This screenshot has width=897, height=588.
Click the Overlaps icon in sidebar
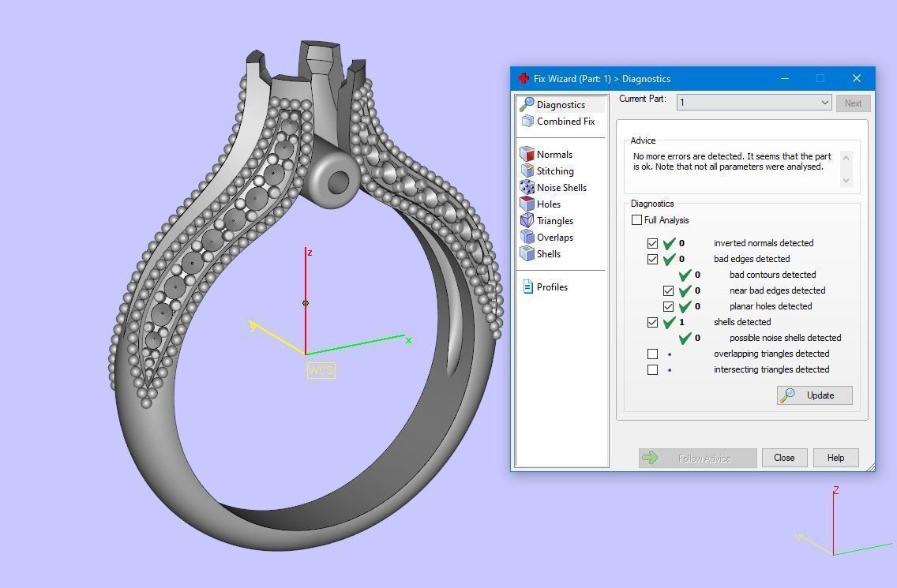[x=527, y=237]
